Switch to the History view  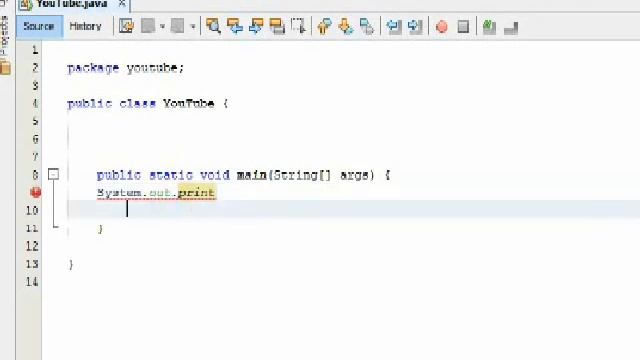pos(85,27)
